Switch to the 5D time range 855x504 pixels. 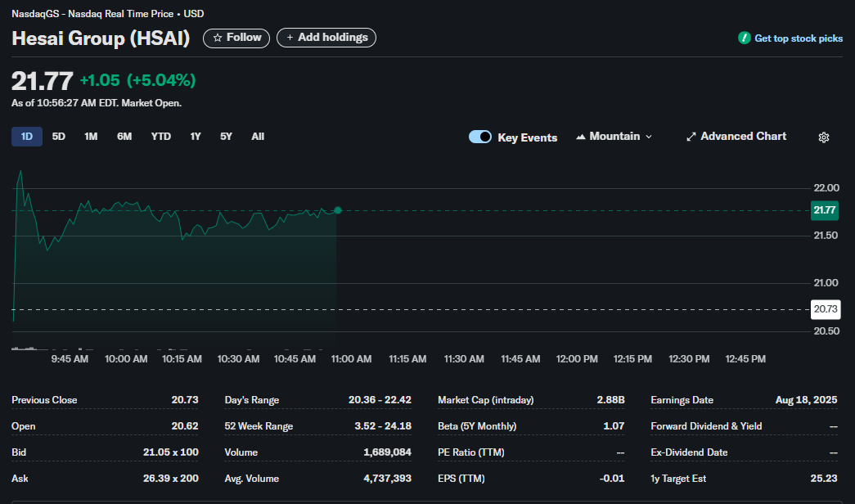tap(58, 137)
